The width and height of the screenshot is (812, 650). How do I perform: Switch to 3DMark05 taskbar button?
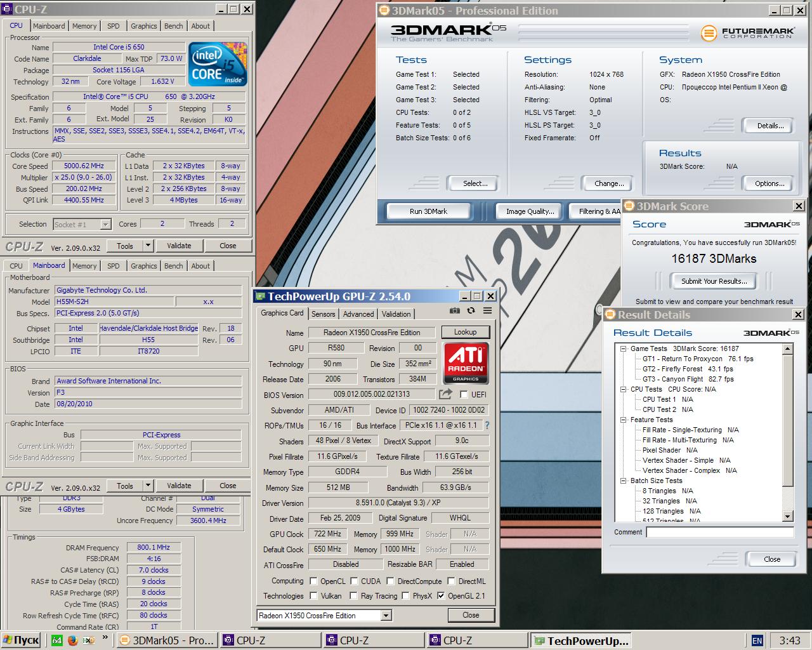point(168,640)
